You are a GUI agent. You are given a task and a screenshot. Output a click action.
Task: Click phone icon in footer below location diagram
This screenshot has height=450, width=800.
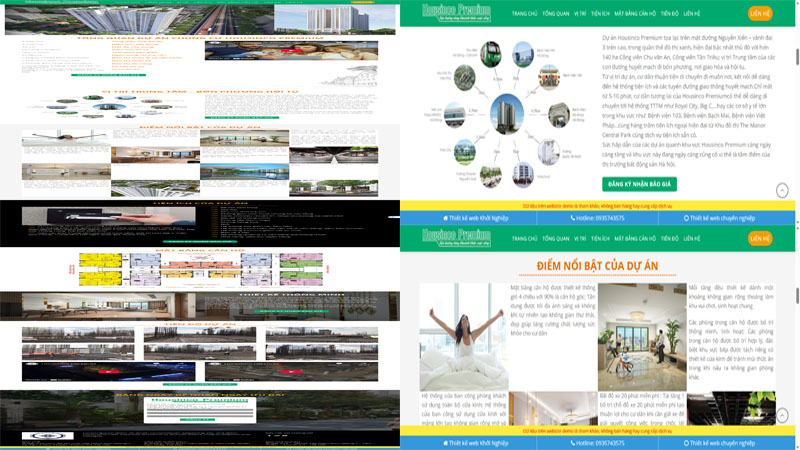(572, 218)
